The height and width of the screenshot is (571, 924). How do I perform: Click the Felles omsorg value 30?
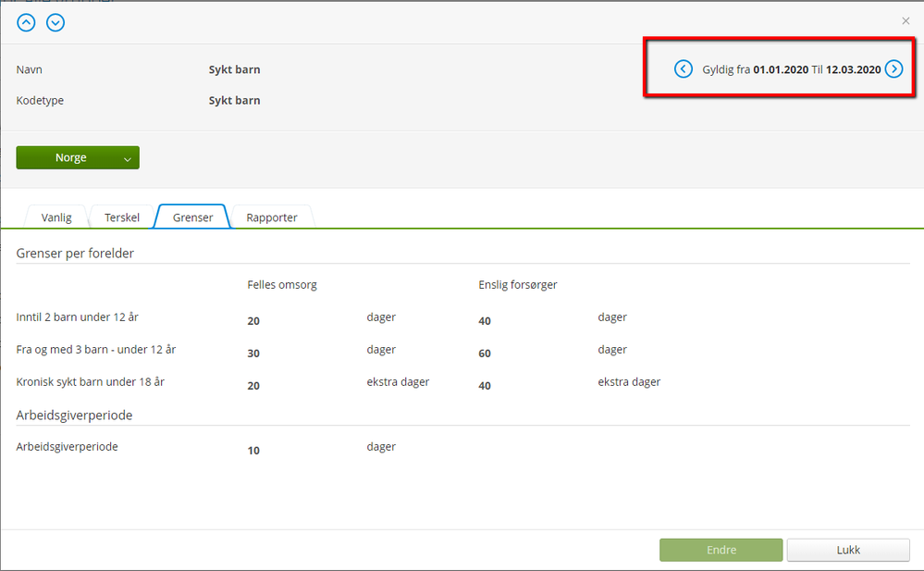pyautogui.click(x=253, y=354)
